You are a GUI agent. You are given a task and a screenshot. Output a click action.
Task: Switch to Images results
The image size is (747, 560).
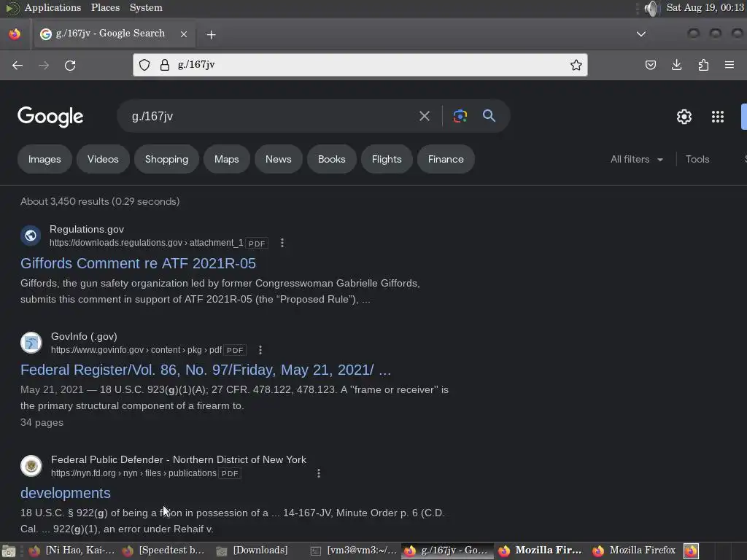pyautogui.click(x=44, y=159)
